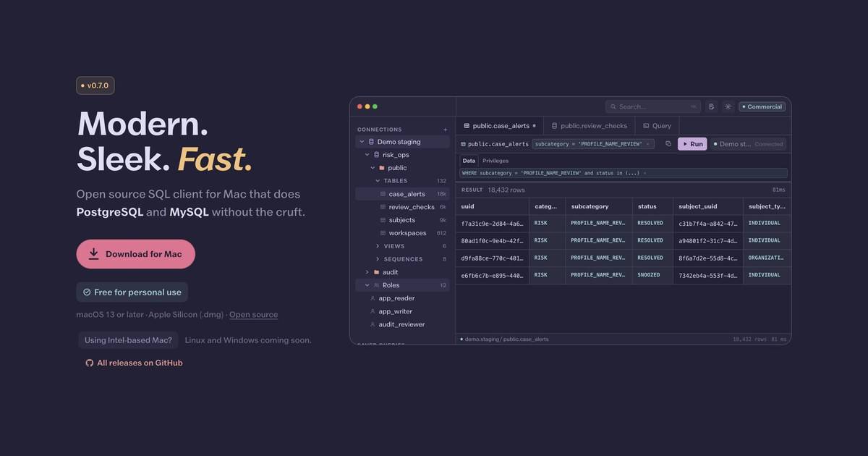Click the 18,432 rows result count
This screenshot has width=868, height=456.
[x=505, y=190]
